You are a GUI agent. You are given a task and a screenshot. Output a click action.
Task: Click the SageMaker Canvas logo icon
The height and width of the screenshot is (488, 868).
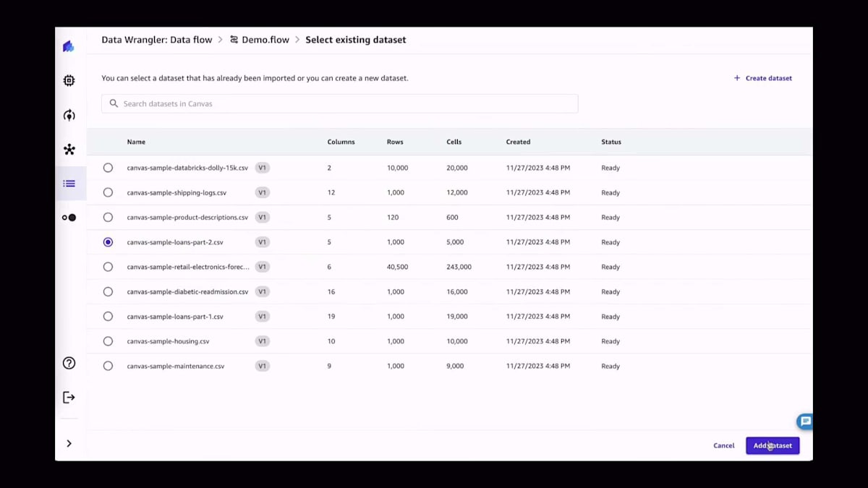[x=69, y=47]
